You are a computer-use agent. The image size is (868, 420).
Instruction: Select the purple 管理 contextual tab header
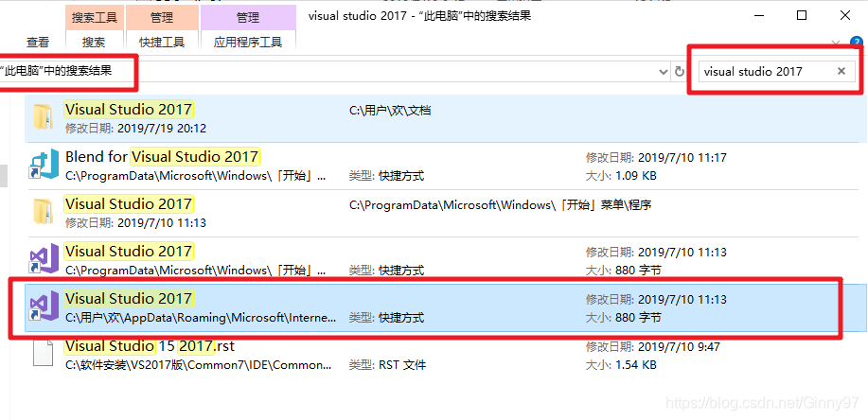[x=248, y=18]
